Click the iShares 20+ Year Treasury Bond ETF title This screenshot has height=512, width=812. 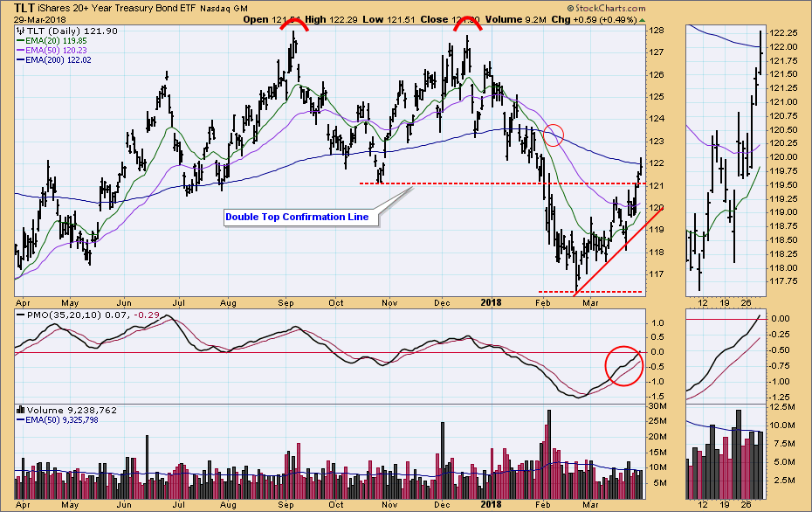117,8
